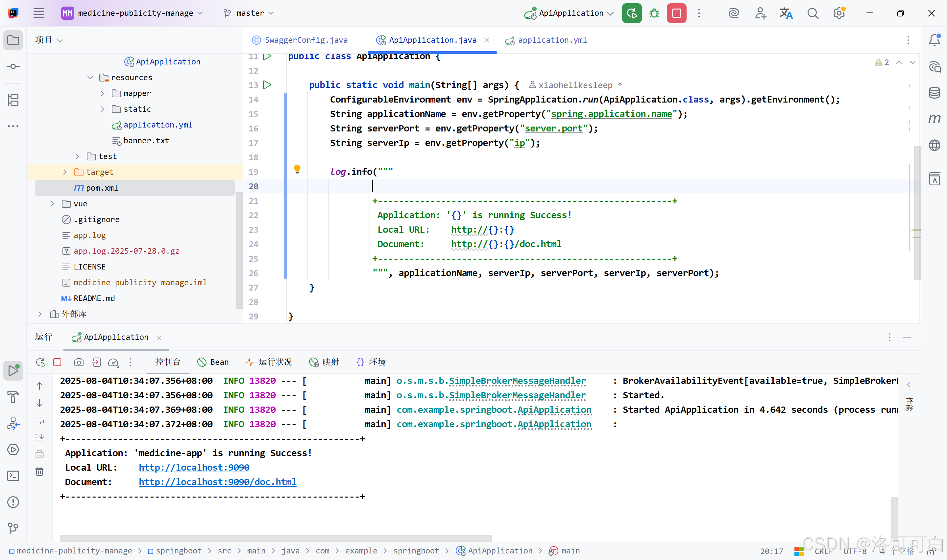Image resolution: width=947 pixels, height=560 pixels.
Task: Open Search Everywhere magnifier
Action: pyautogui.click(x=813, y=13)
